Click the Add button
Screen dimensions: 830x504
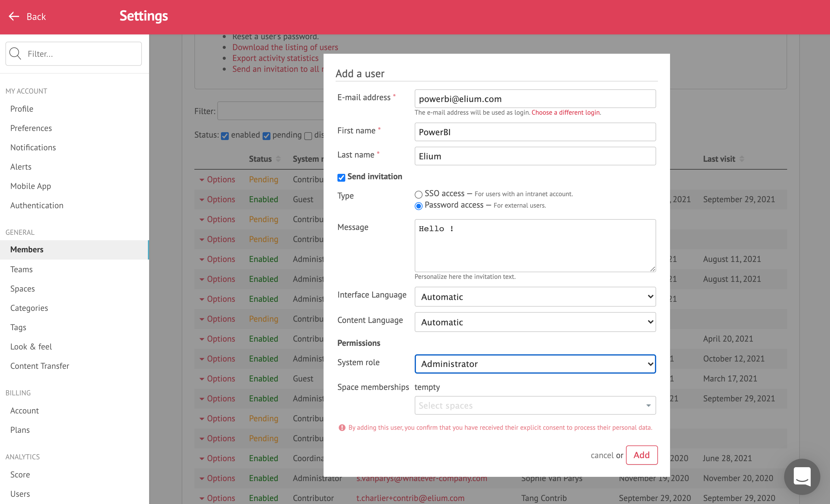click(641, 455)
